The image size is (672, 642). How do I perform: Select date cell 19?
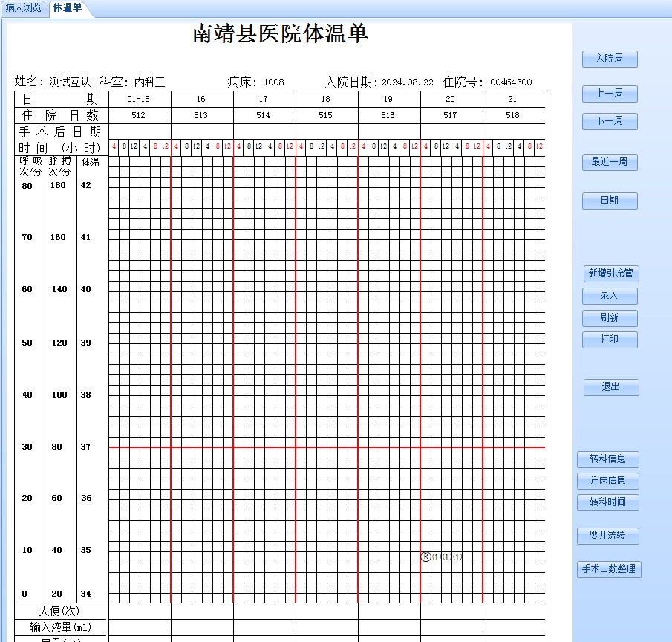click(x=389, y=99)
